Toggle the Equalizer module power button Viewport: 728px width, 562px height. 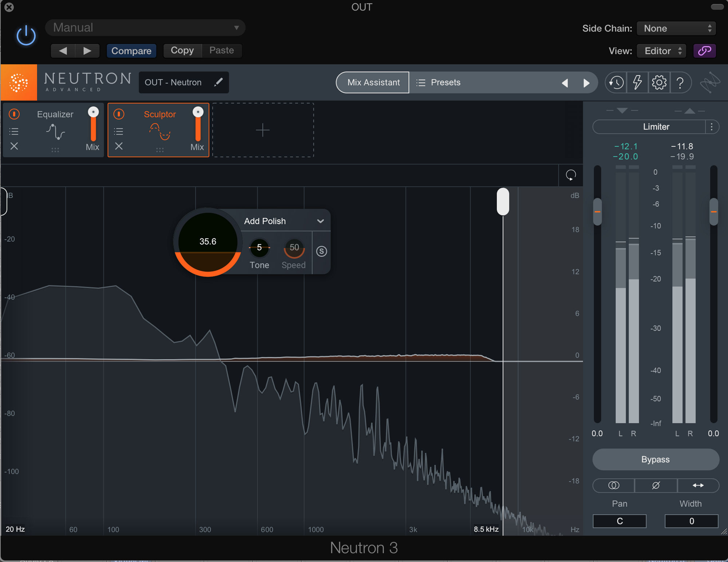tap(14, 114)
